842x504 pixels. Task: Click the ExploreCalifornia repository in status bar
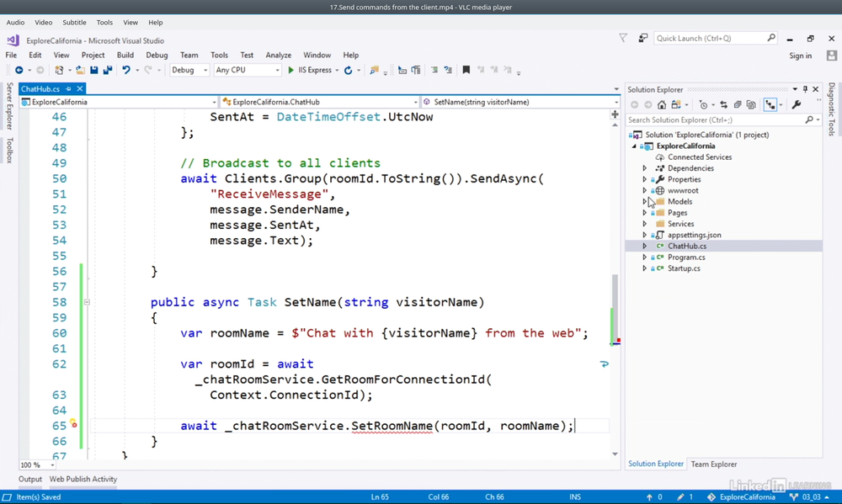pos(741,497)
